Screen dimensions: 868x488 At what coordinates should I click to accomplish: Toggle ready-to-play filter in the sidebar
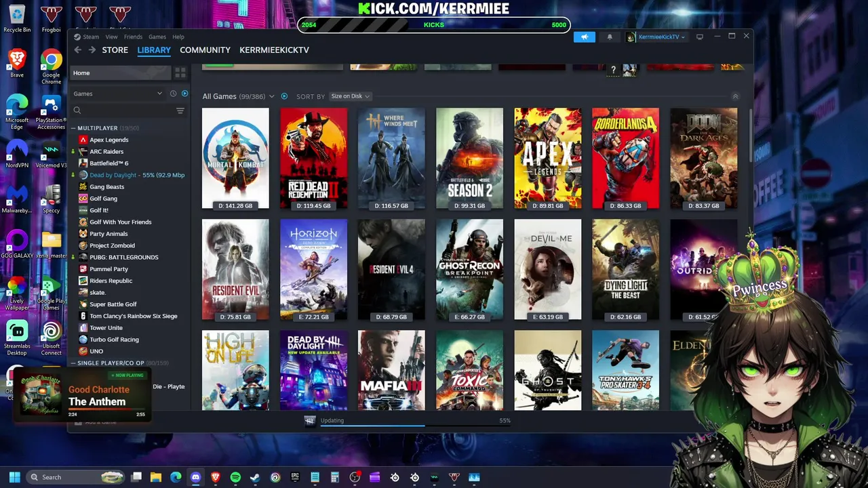tap(184, 94)
